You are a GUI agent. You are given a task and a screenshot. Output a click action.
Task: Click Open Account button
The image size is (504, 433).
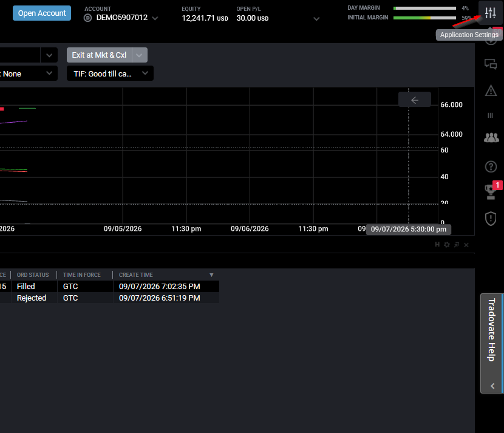42,13
